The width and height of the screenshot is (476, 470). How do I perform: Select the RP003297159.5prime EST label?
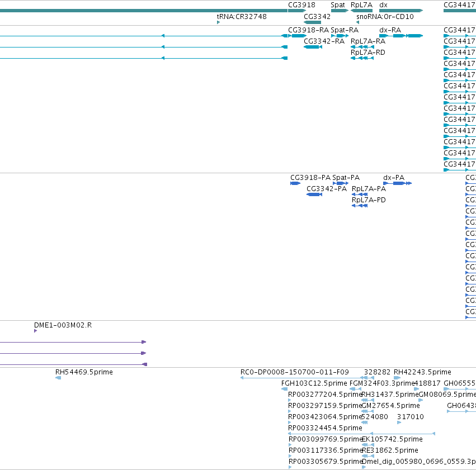tap(325, 406)
